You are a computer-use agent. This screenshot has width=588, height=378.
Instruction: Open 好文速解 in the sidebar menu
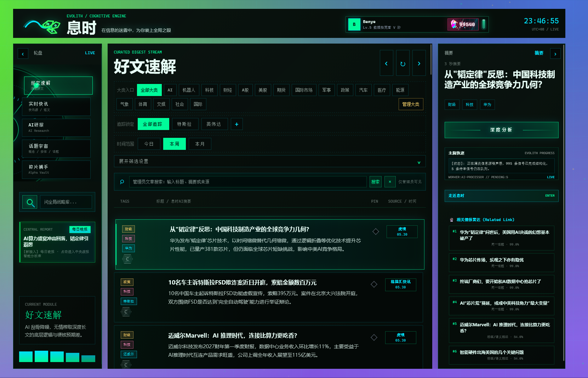tap(58, 85)
